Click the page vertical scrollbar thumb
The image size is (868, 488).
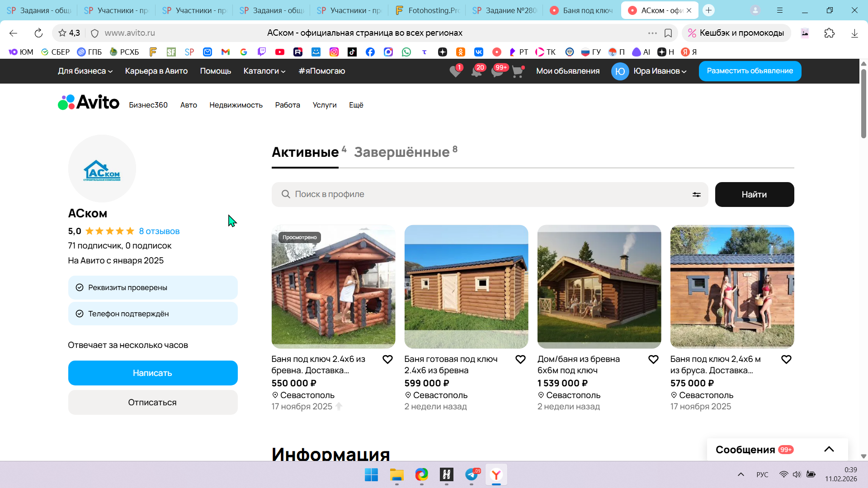coord(863,104)
